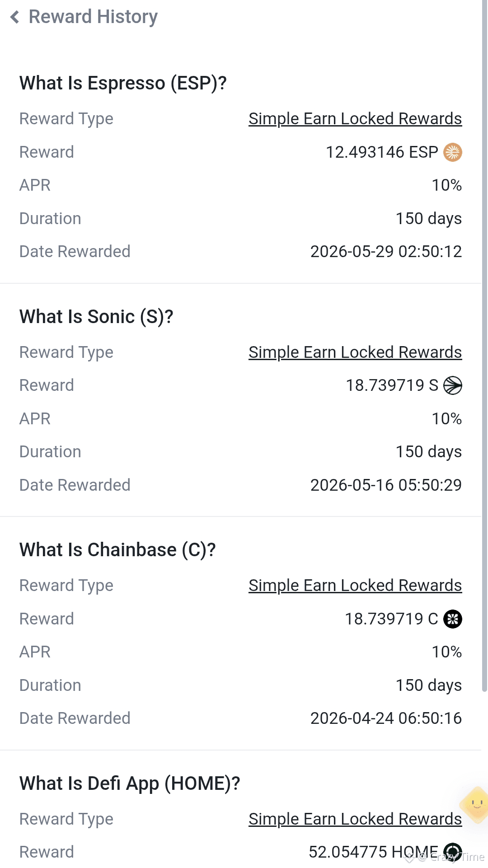Image resolution: width=488 pixels, height=868 pixels.
Task: Open the What Is Sonic (S)? heading
Action: (96, 317)
